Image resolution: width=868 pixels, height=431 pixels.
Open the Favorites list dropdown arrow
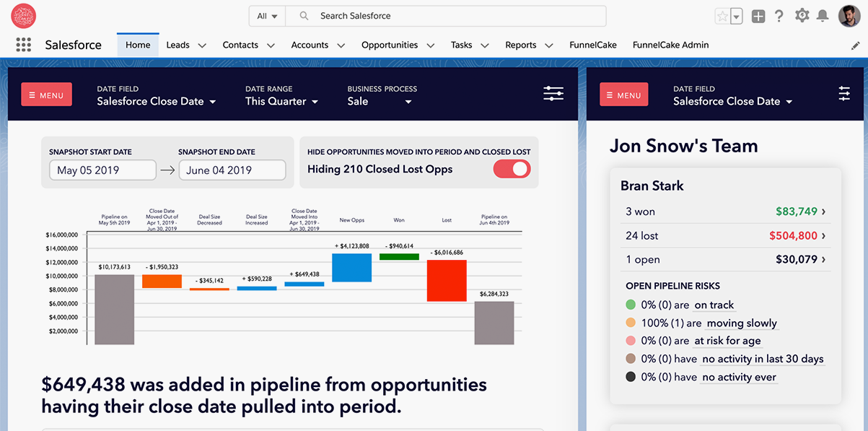(736, 16)
